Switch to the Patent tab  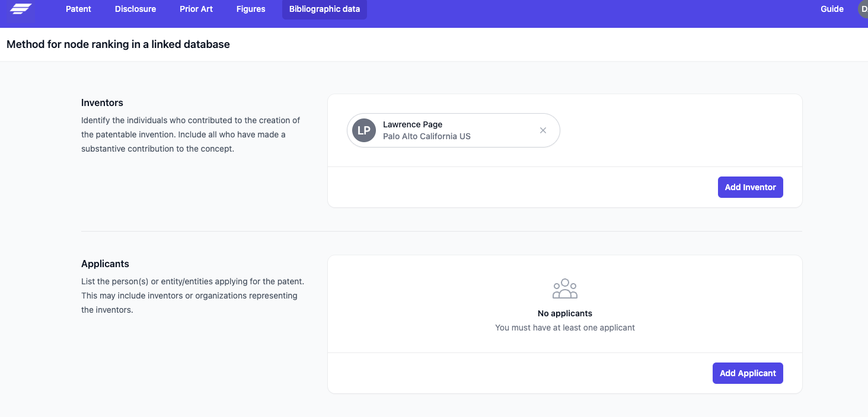pyautogui.click(x=78, y=9)
